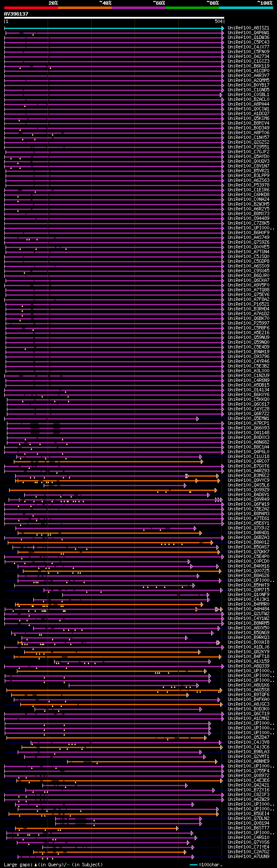Viewport: 277px width, 868px height.
Task: Select the UniRef100_A7UUN9 label
Action: [x=248, y=857]
